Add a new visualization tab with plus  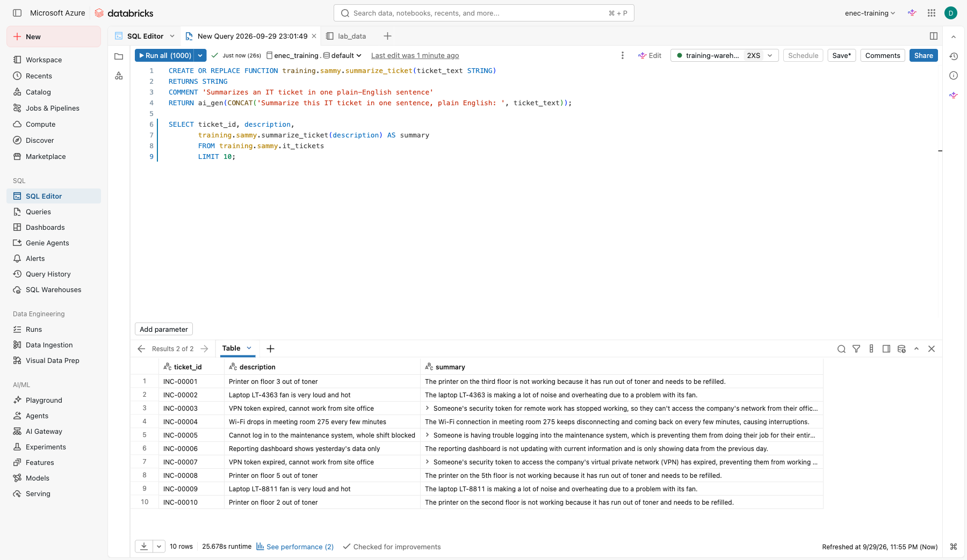click(270, 349)
